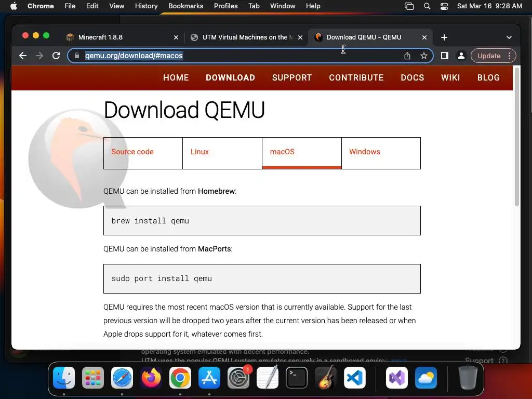Open the Profiles menu

tap(225, 6)
